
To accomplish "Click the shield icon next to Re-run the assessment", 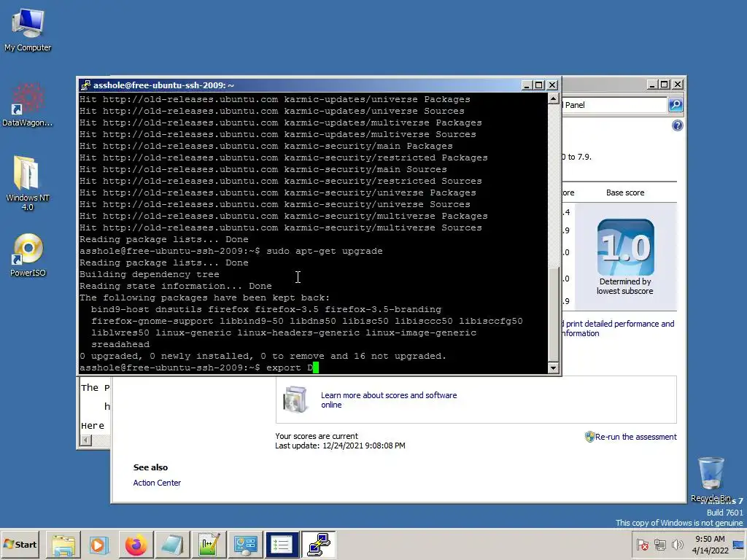I will click(x=589, y=437).
